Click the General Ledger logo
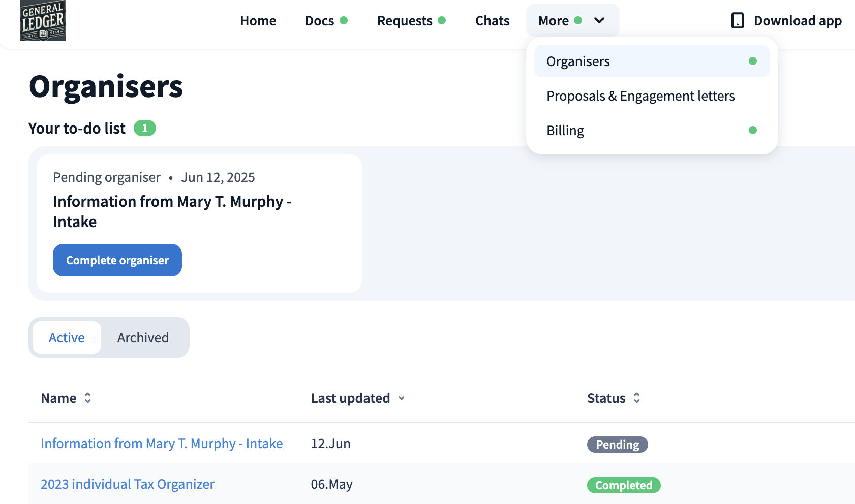Viewport: 855px width, 504px height. (x=43, y=20)
